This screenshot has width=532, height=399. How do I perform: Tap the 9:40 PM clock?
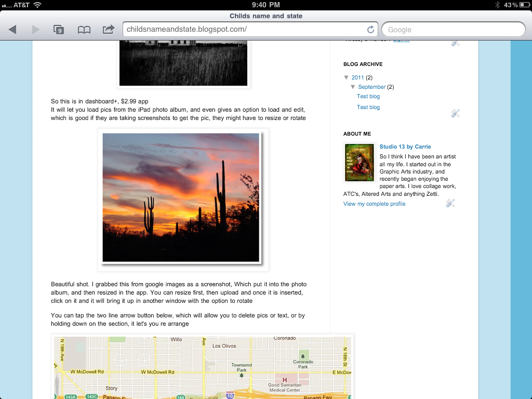click(266, 5)
